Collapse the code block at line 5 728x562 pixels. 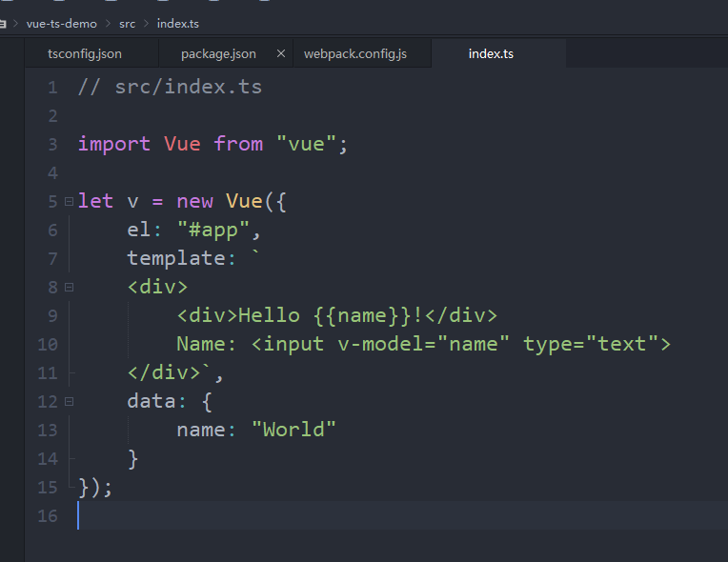(69, 201)
